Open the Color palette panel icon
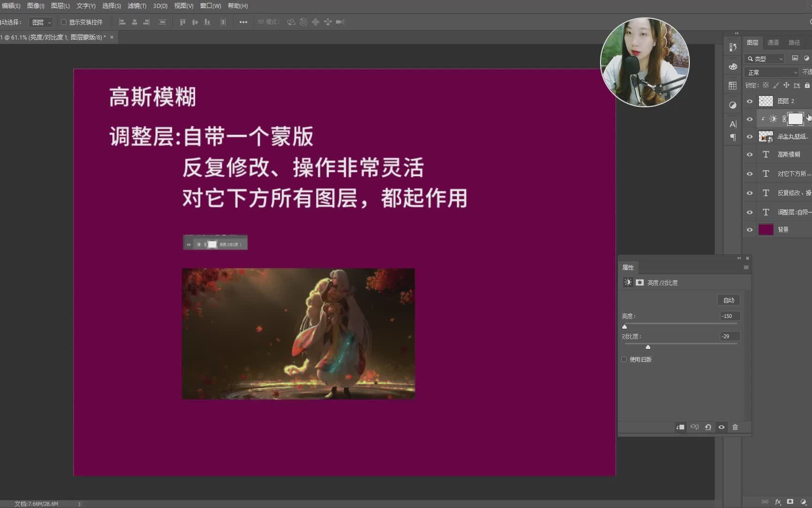The image size is (812, 508). click(733, 66)
